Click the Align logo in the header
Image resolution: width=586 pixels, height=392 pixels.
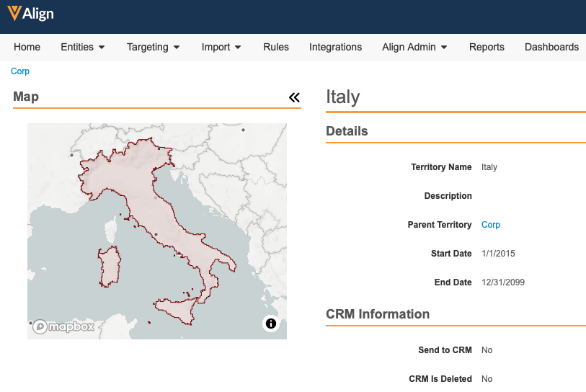(30, 14)
